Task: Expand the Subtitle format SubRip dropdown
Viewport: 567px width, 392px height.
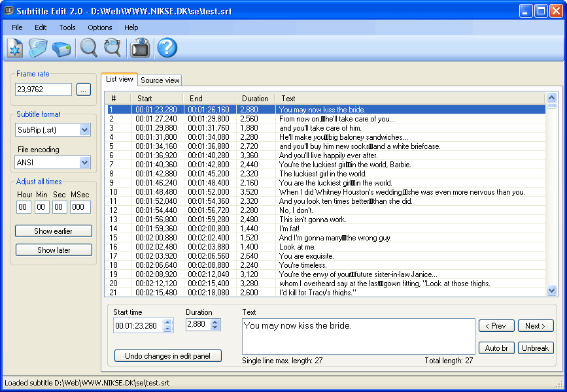Action: coord(84,130)
